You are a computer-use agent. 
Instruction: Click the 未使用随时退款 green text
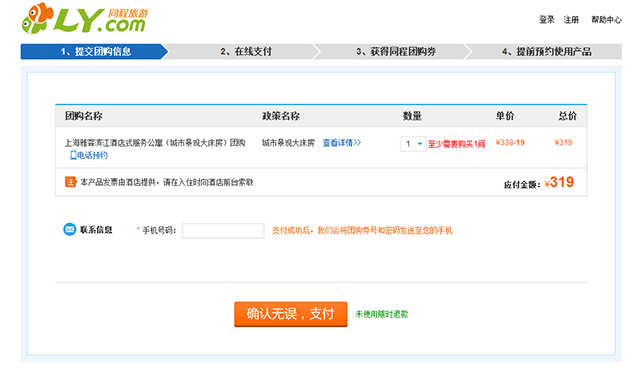click(x=382, y=314)
